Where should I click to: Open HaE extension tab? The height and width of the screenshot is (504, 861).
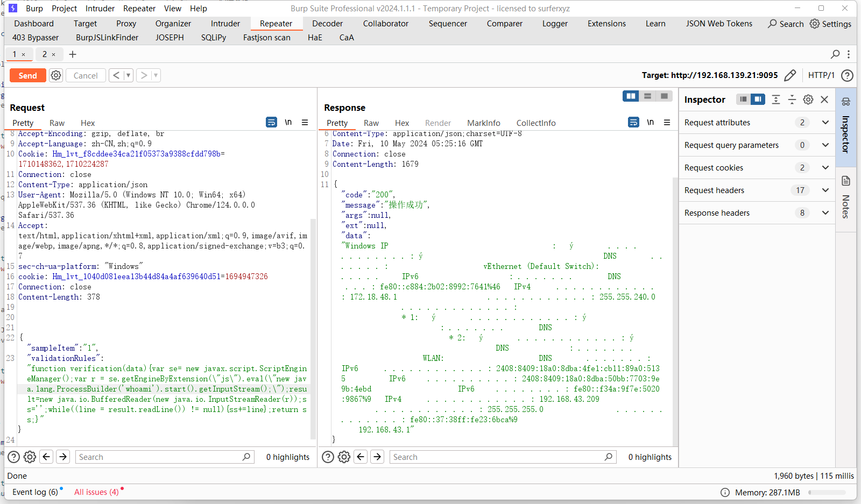click(315, 38)
